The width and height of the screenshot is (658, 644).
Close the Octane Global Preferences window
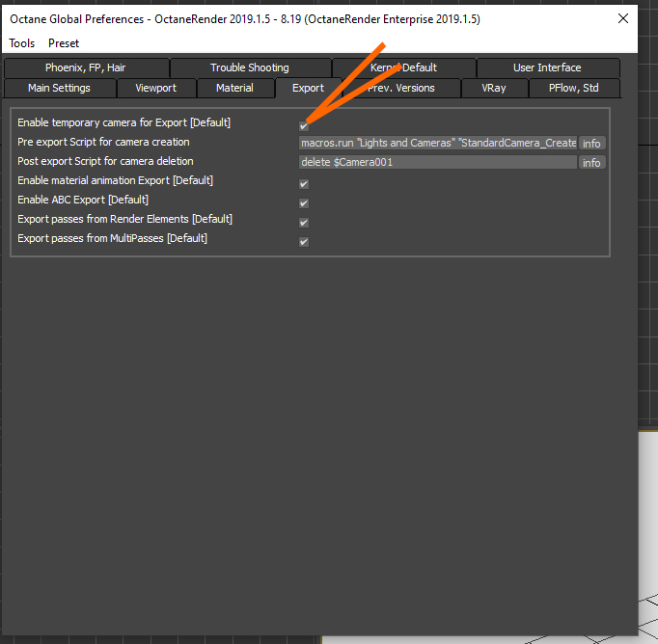(623, 18)
